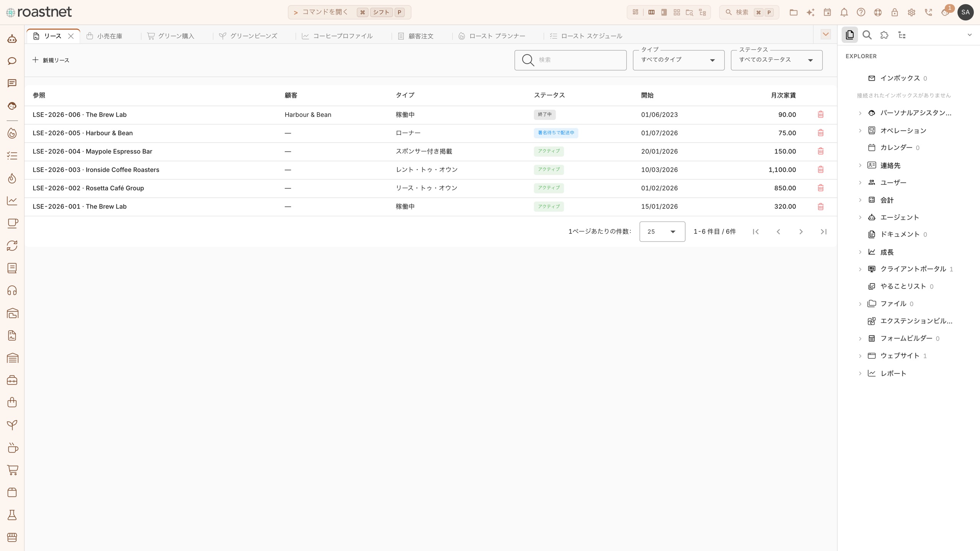Open settings gear in top bar
Viewport: 980px width, 551px height.
point(911,12)
